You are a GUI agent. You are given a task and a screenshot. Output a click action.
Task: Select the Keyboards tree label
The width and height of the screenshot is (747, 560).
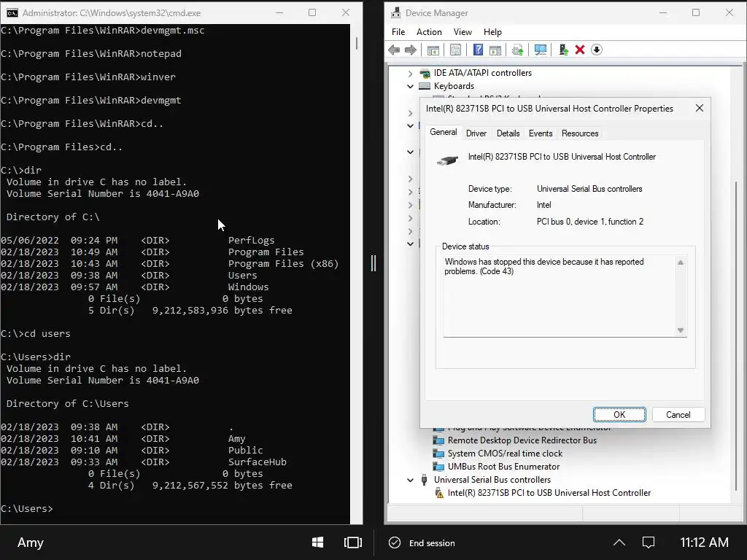tap(454, 86)
